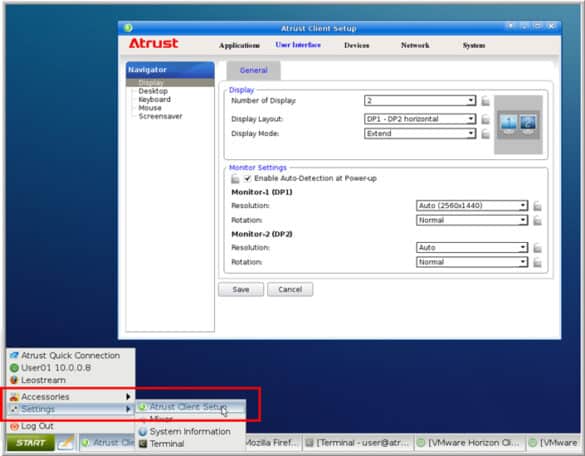Click the Monitor Settings group label
Viewport: 585px width, 456px height.
pos(258,168)
